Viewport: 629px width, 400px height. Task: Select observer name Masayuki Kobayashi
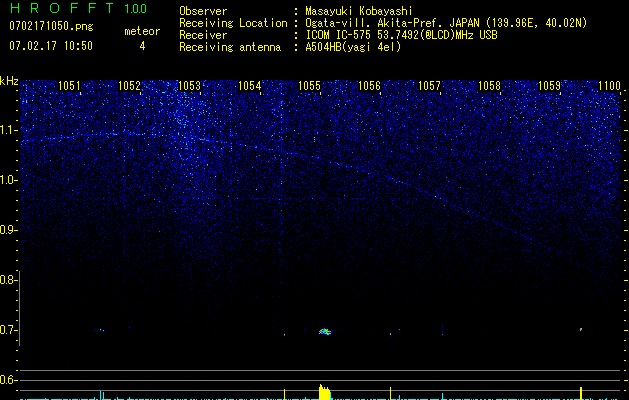click(359, 11)
